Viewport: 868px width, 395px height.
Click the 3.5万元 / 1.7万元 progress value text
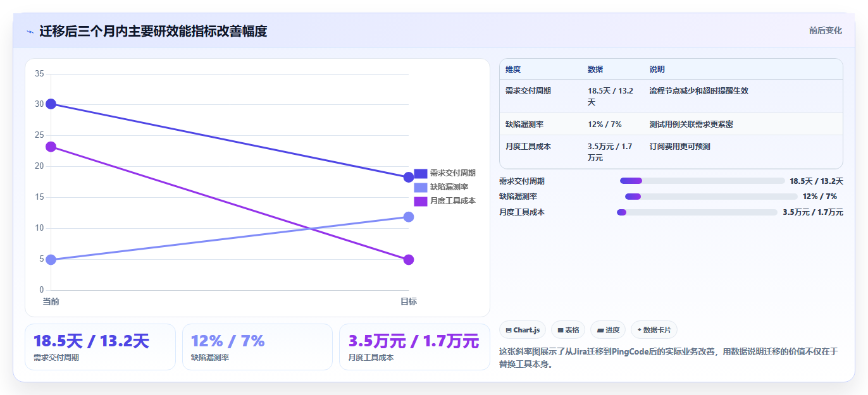813,212
